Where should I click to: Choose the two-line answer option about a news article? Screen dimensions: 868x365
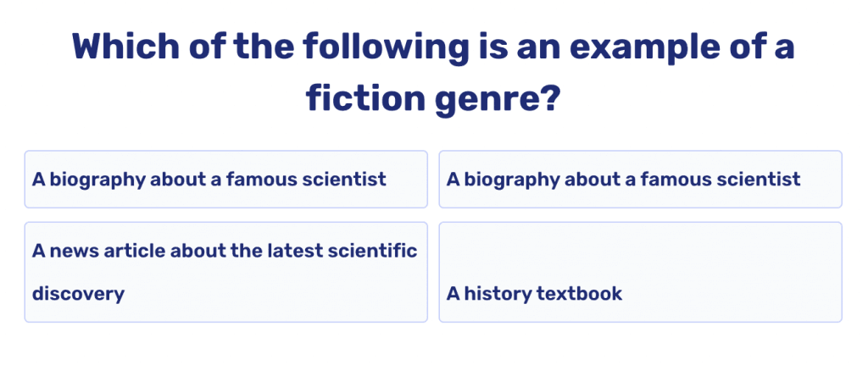(x=225, y=272)
